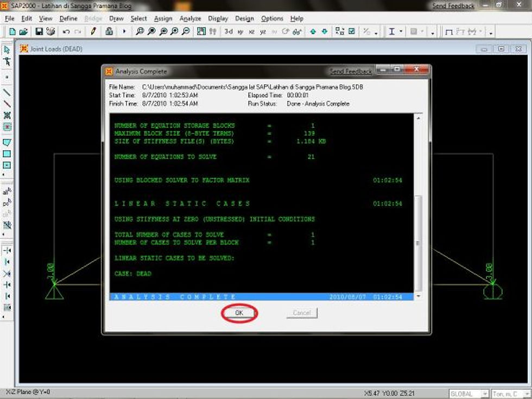
Task: Open the Define menu
Action: pos(68,18)
